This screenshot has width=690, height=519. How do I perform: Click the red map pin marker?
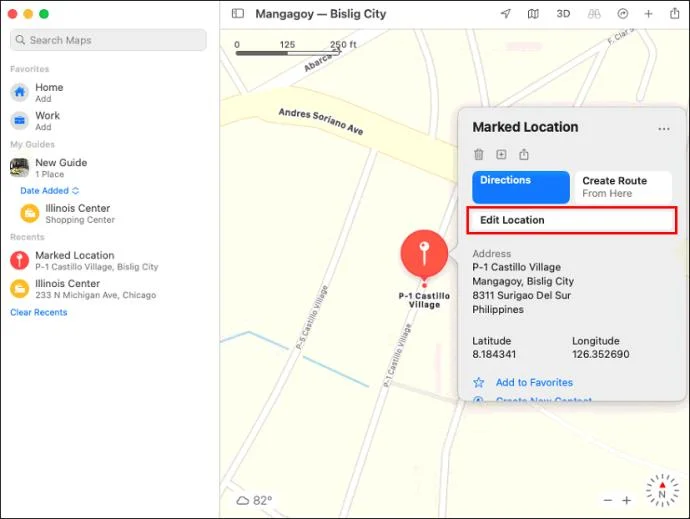click(x=424, y=254)
